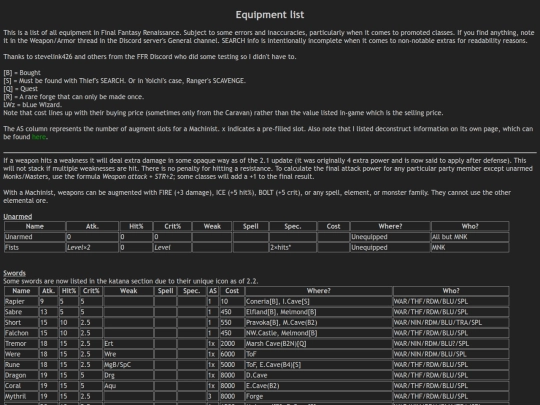Click the "6000" cost for Were

click(x=232, y=354)
